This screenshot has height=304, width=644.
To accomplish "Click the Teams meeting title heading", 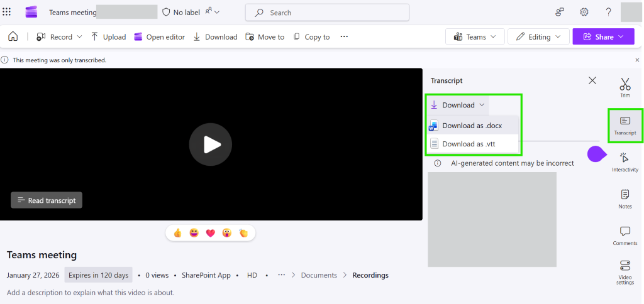I will pyautogui.click(x=42, y=255).
